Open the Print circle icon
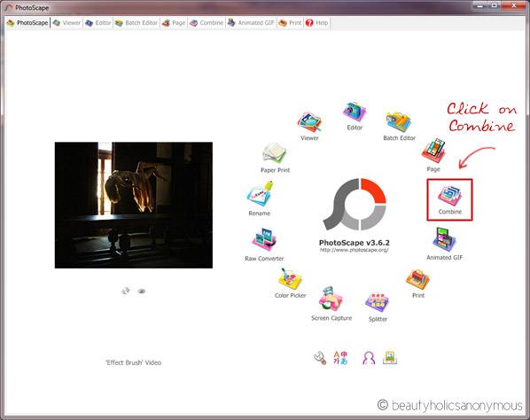Image resolution: width=530 pixels, height=420 pixels. [417, 279]
